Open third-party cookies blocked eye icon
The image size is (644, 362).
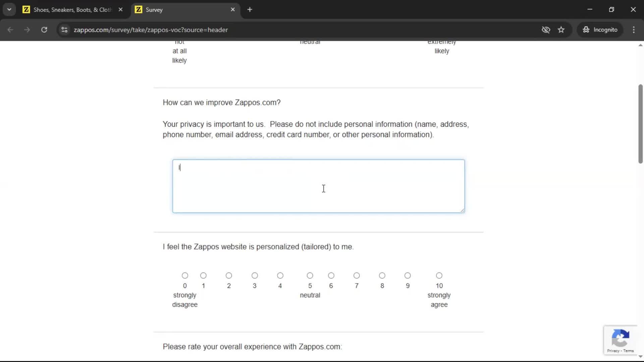pos(546,30)
